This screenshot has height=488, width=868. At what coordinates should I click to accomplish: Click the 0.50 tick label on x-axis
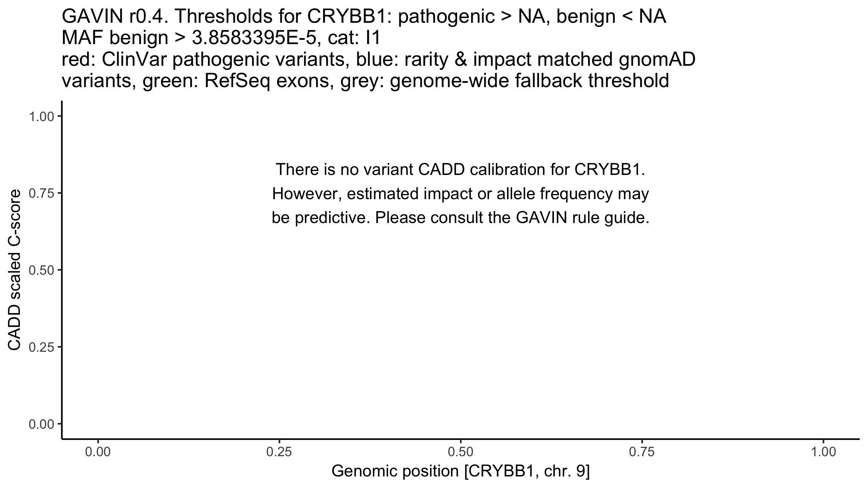tap(460, 452)
